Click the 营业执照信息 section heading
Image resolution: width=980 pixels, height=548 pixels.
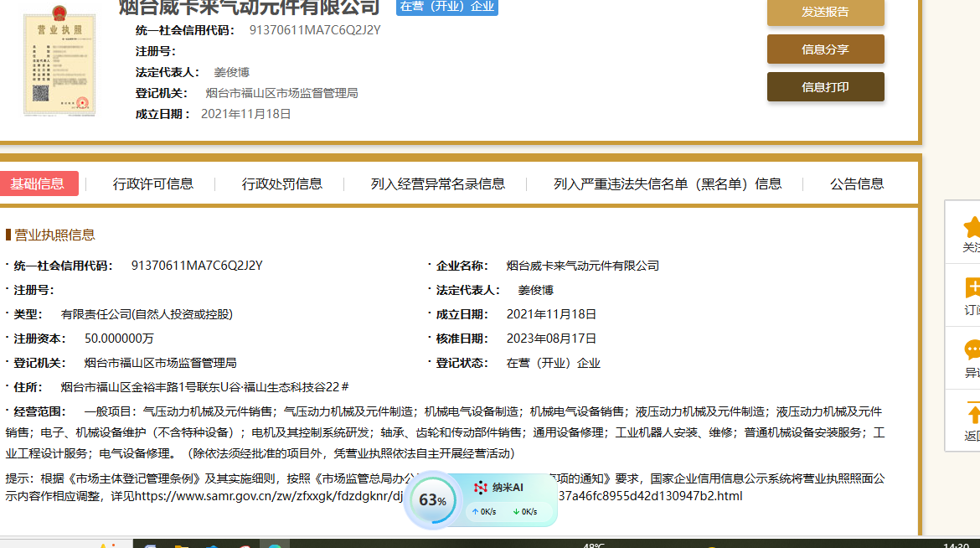(54, 235)
